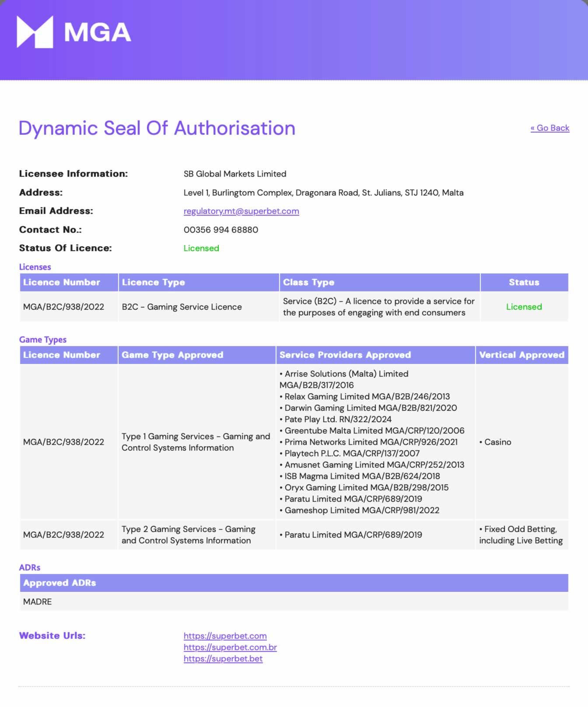Click Prima Networks Limited MGA/CRP/926/2021 entry

tap(369, 442)
